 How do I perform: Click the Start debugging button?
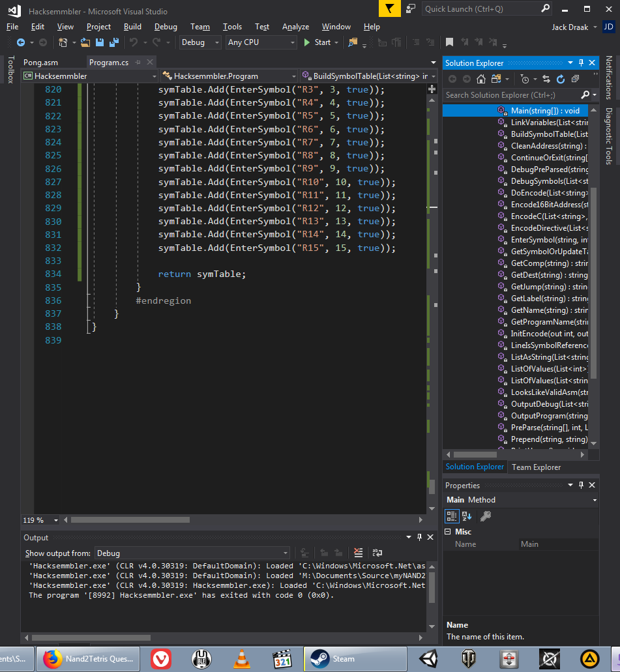pos(317,42)
